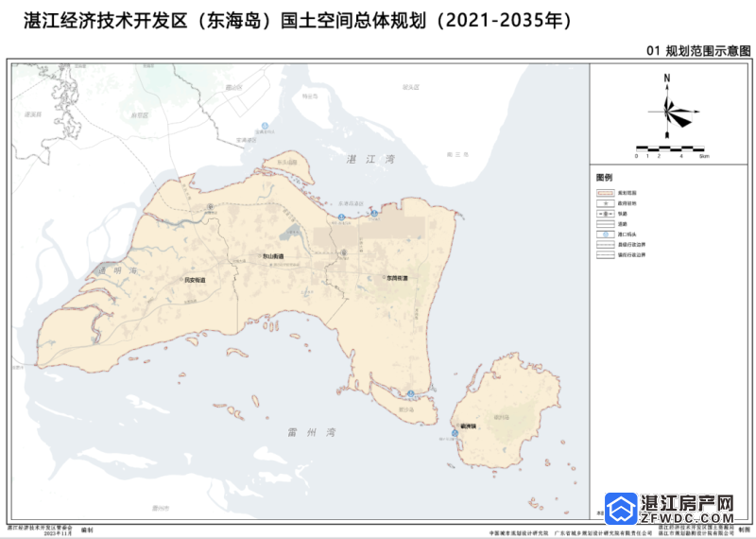Click the 民安街道 label
Viewport: 756px width, 539px height.
pos(195,280)
